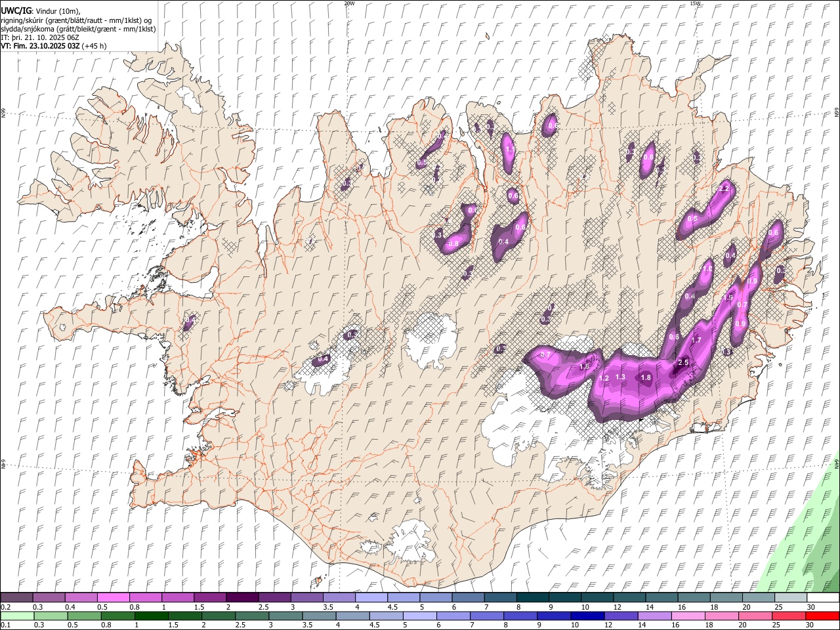
Task: Select the 8 dark-teal swatch in the snow legend
Action: [x=533, y=598]
